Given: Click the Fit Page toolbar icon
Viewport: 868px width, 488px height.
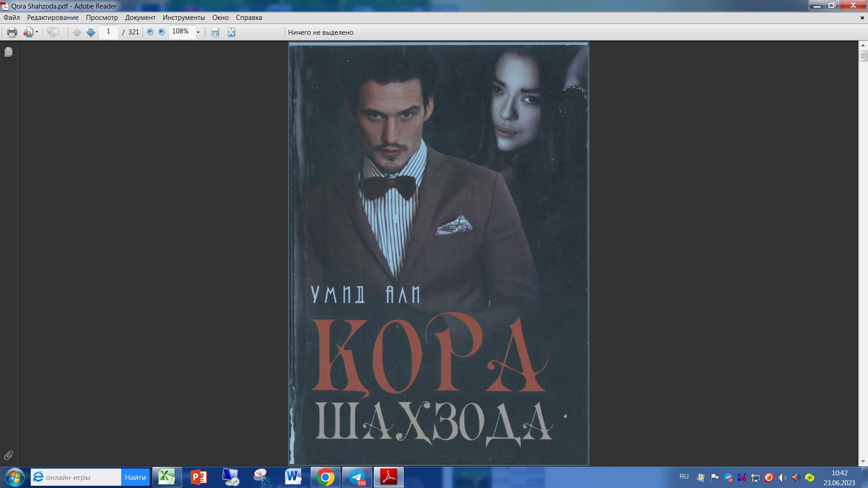Looking at the screenshot, I should point(230,32).
